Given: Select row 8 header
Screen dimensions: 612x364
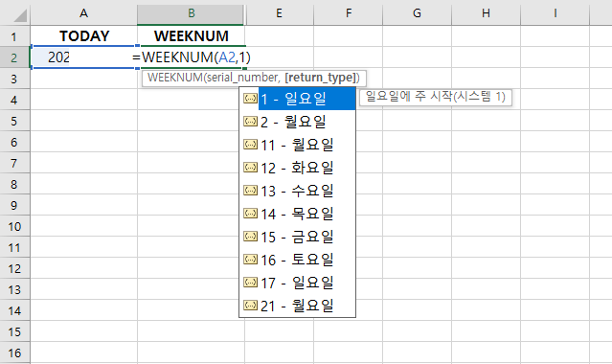Looking at the screenshot, I should coord(14,184).
